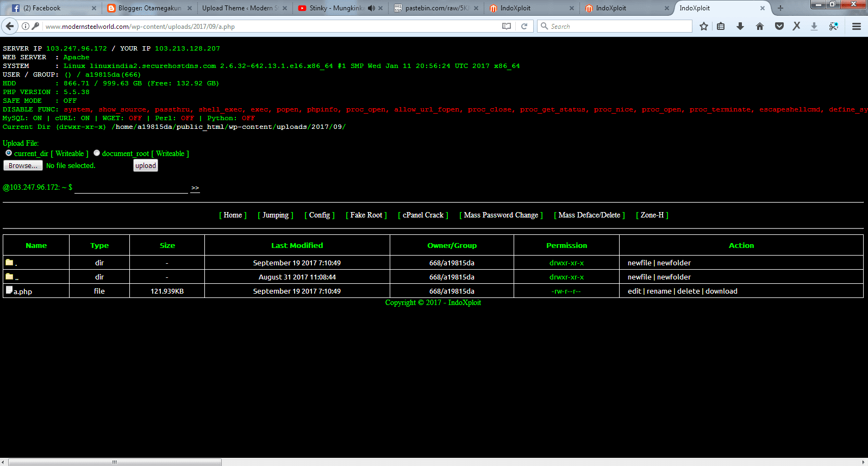The height and width of the screenshot is (466, 868).
Task: Click the Browse file button
Action: point(23,165)
